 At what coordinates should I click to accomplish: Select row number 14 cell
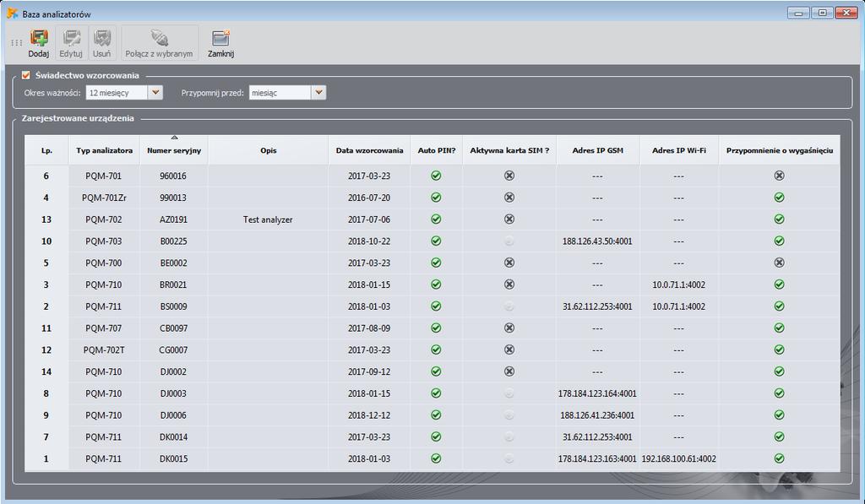pyautogui.click(x=46, y=371)
